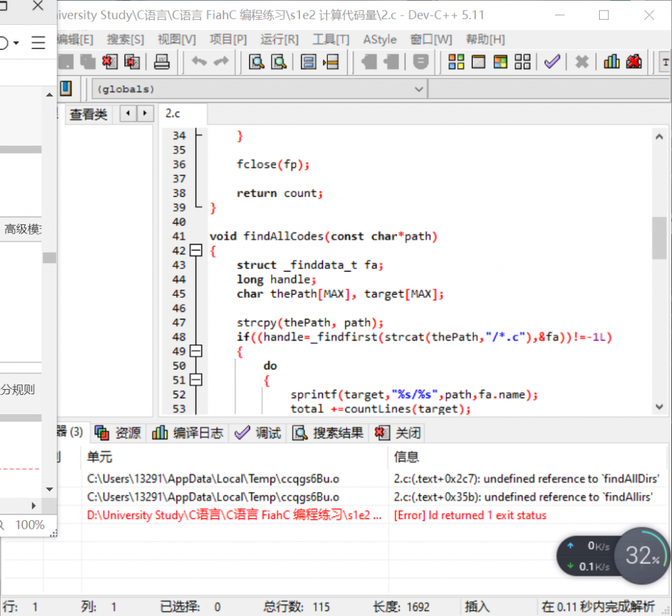The width and height of the screenshot is (672, 616).
Task: Click the Profile analysis bar chart icon
Action: tap(612, 62)
